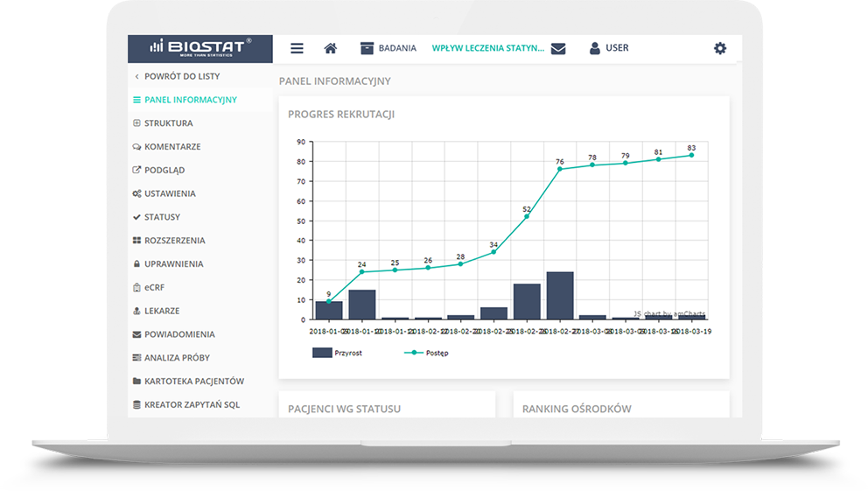This screenshot has height=491, width=868.
Task: Open KREATOR ZAPYTAŃ SQL
Action: coord(192,405)
